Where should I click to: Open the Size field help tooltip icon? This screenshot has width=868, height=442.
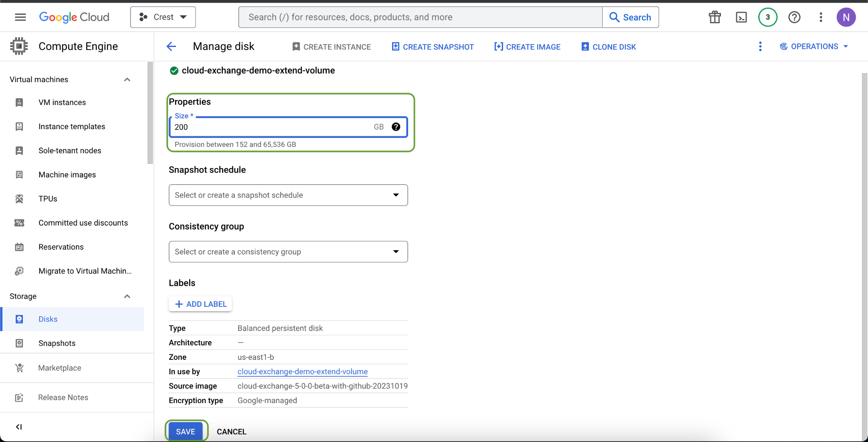[x=396, y=127]
